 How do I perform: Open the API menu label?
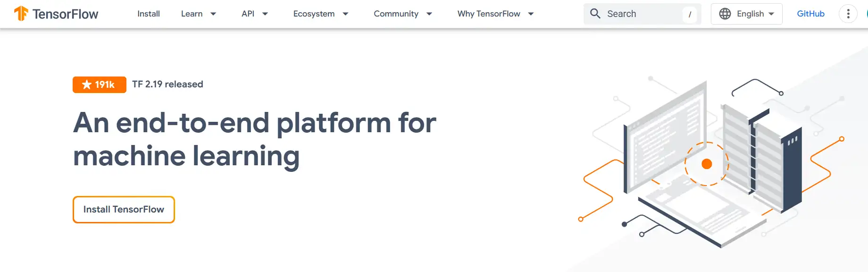248,14
